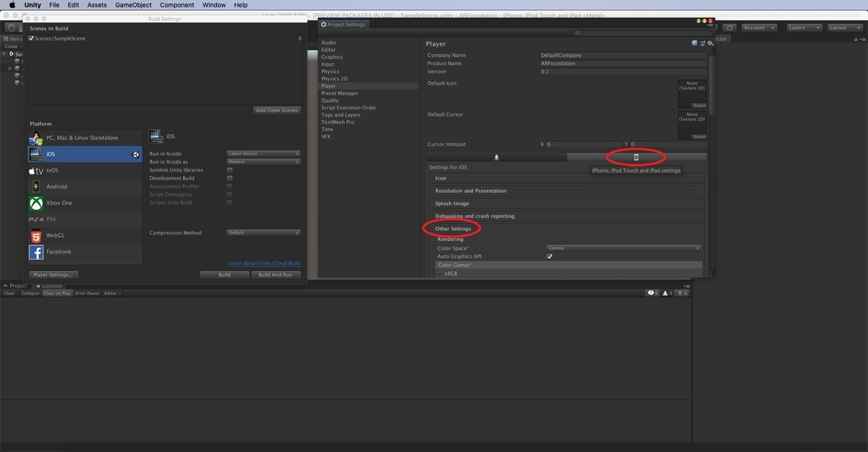868x452 pixels.
Task: Toggle console error count icon
Action: tap(681, 293)
